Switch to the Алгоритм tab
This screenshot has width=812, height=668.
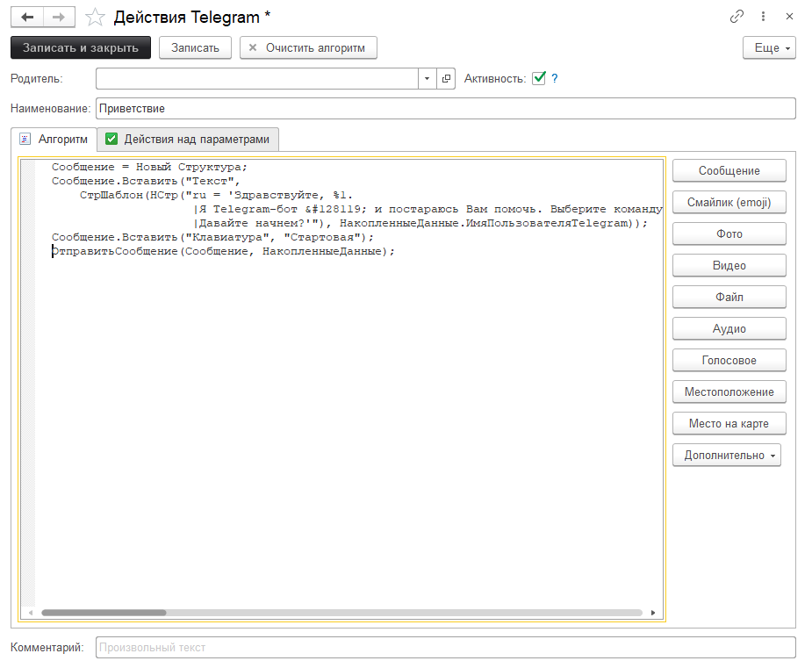pyautogui.click(x=54, y=139)
